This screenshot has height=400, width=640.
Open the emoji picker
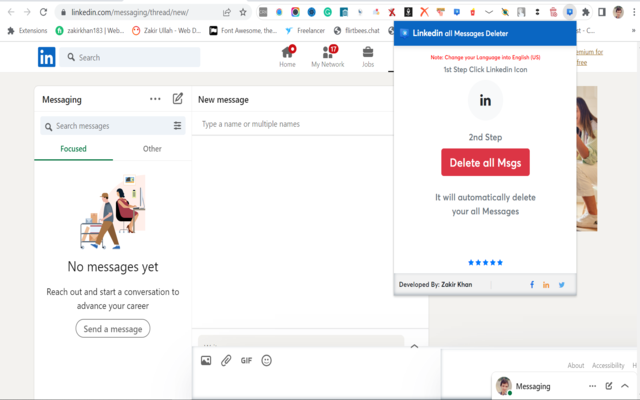267,360
